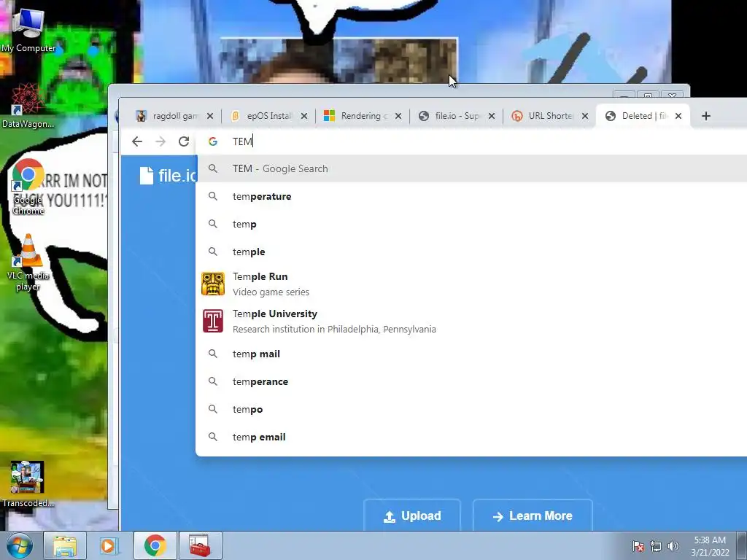Select the Temple Run video game suggestion
Screen dimensions: 747x560
[x=472, y=284]
